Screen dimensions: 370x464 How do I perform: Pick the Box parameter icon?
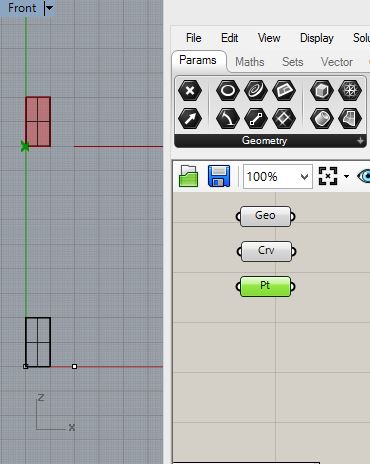click(x=322, y=90)
